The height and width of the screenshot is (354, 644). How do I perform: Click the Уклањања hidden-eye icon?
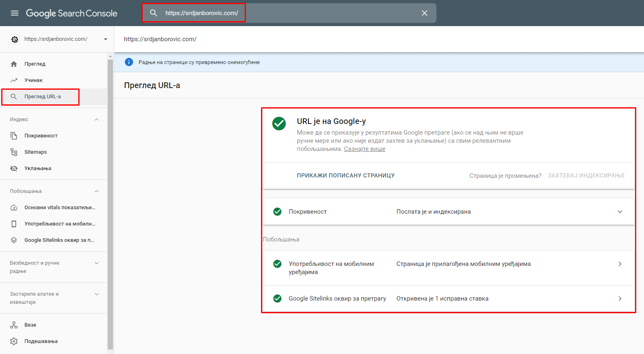[14, 168]
